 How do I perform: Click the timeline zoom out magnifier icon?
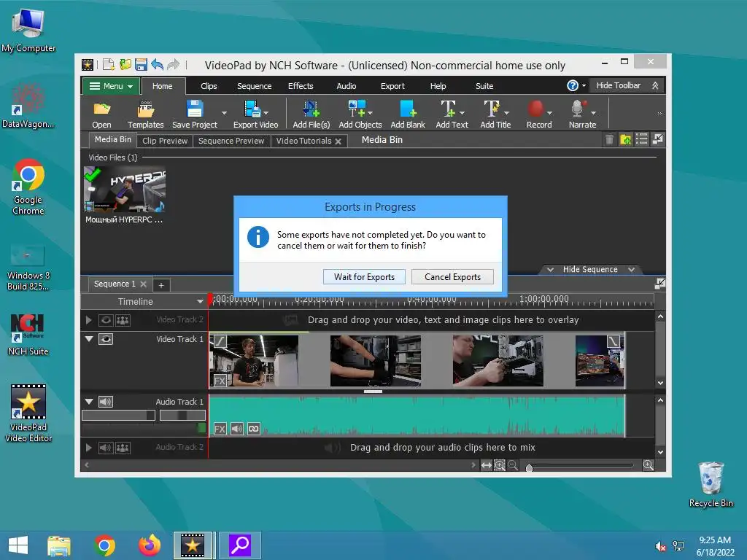click(513, 465)
